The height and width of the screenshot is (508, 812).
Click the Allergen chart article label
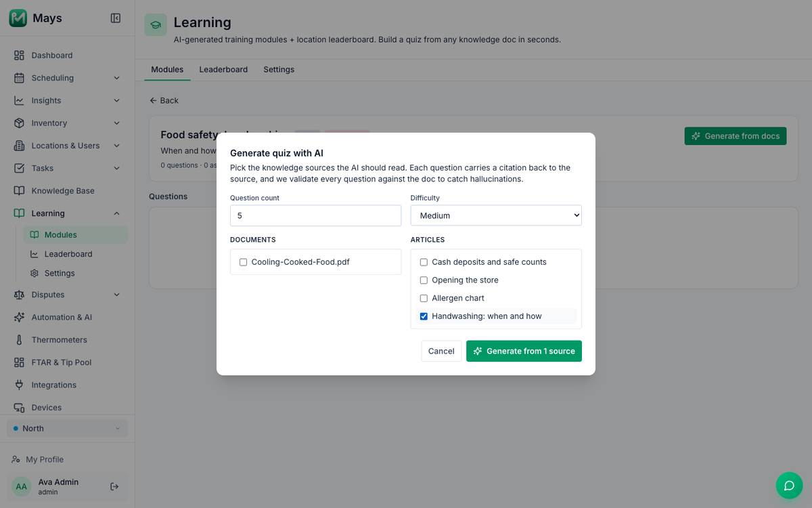[x=458, y=298]
